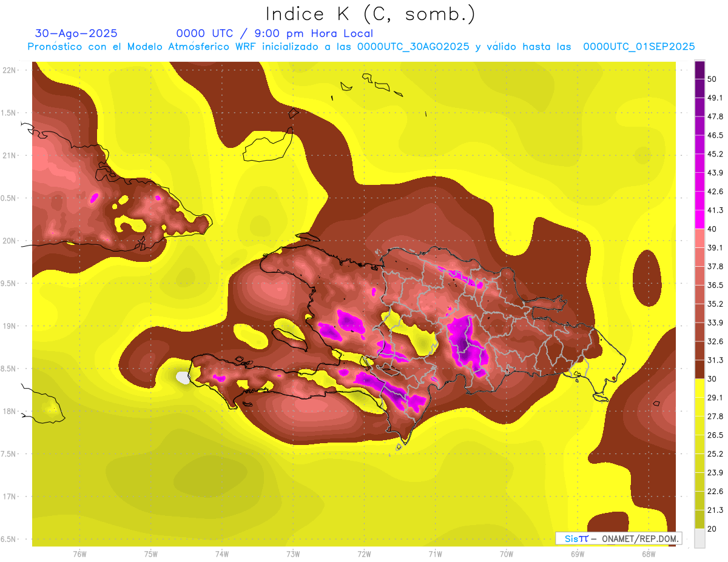Click the 72W longitude label

click(x=364, y=554)
